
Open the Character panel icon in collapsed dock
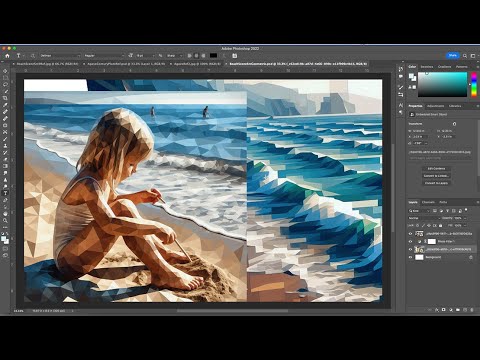click(401, 105)
